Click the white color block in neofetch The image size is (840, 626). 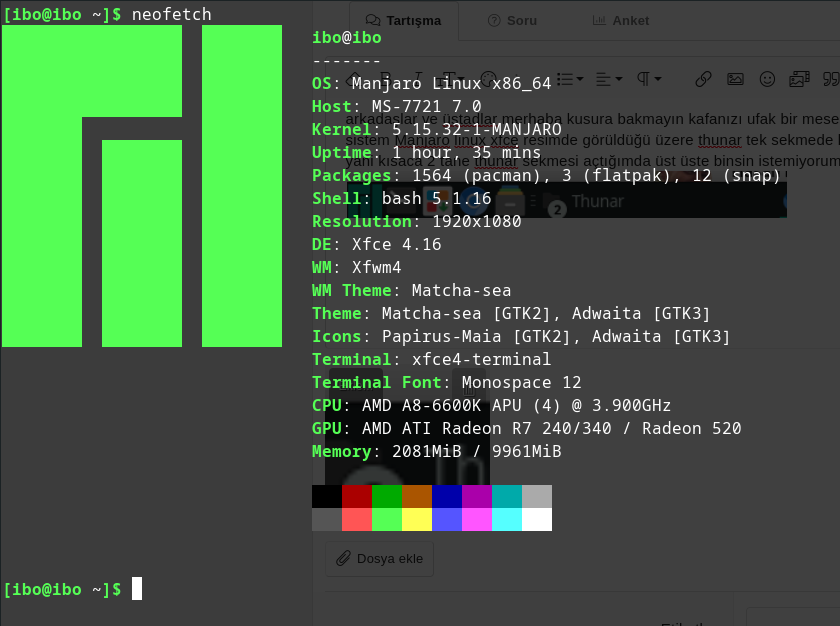(x=537, y=519)
